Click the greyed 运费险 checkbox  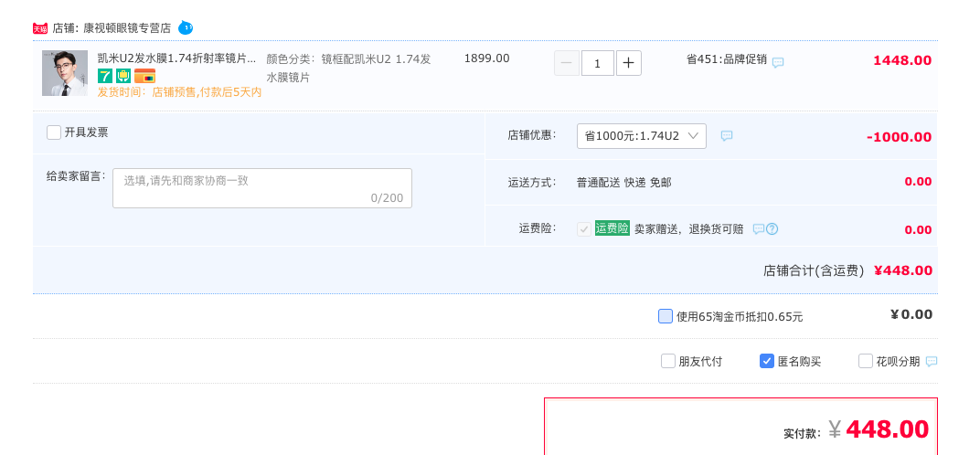pyautogui.click(x=584, y=229)
